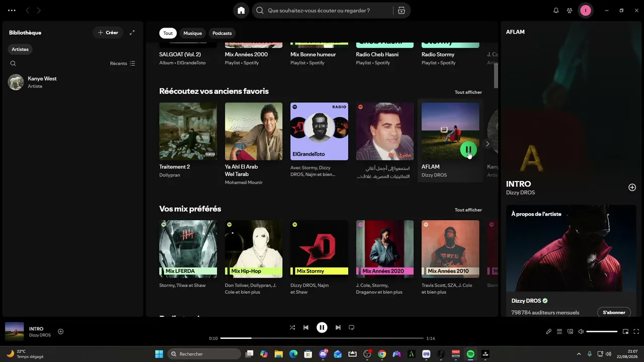Toggle repeat mode
Image resolution: width=644 pixels, height=362 pixels.
(x=352, y=327)
